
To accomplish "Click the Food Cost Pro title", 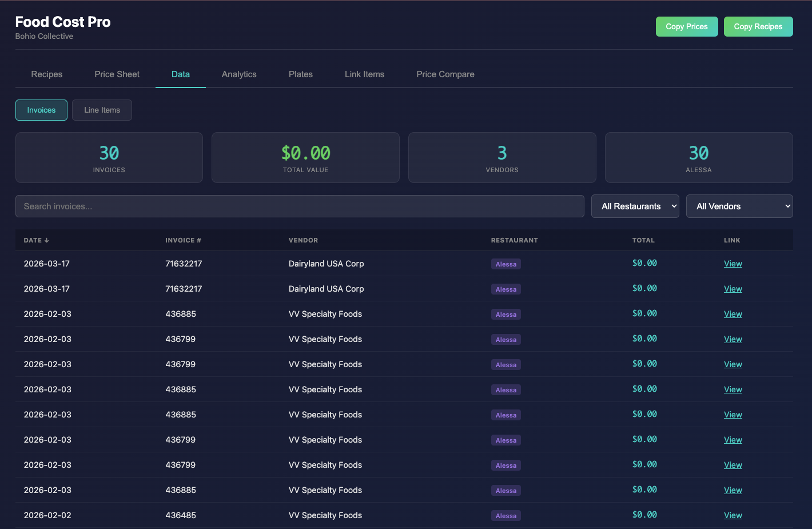I will point(63,22).
